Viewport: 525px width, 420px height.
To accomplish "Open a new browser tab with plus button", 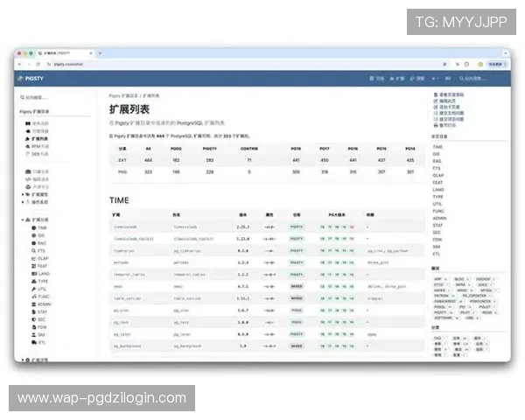I will pyautogui.click(x=100, y=53).
